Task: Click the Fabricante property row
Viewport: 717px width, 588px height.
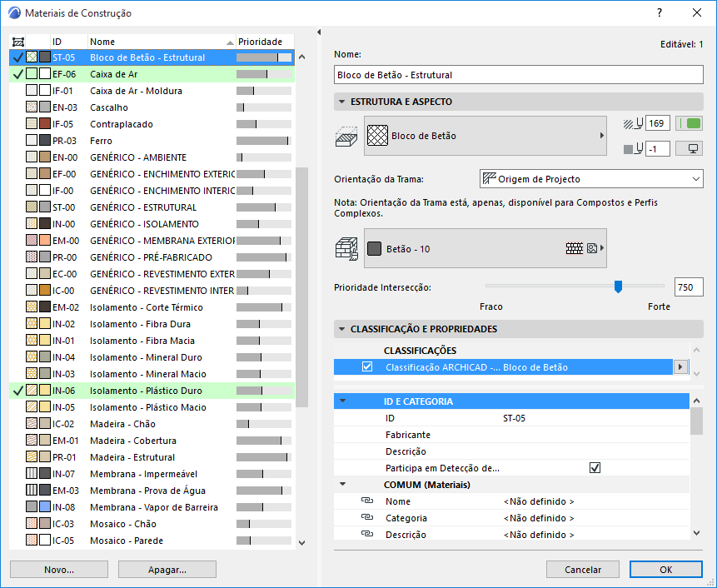Action: click(511, 435)
